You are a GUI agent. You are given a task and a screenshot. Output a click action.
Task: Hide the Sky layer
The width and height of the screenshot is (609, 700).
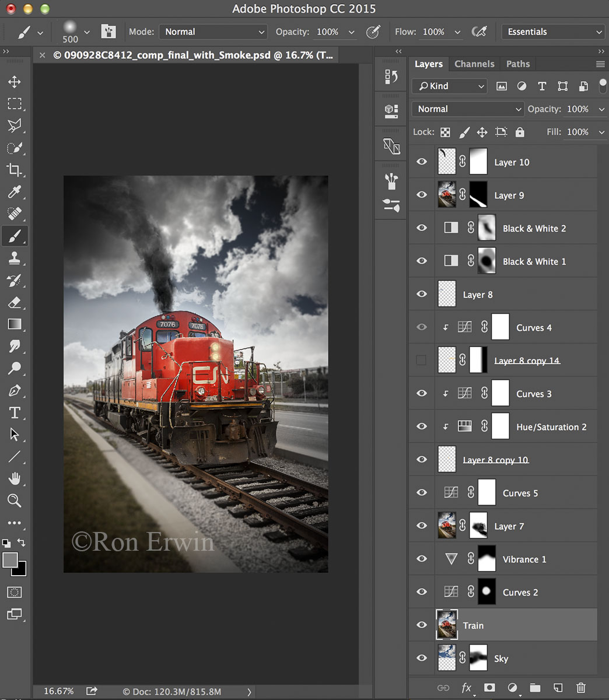click(422, 658)
